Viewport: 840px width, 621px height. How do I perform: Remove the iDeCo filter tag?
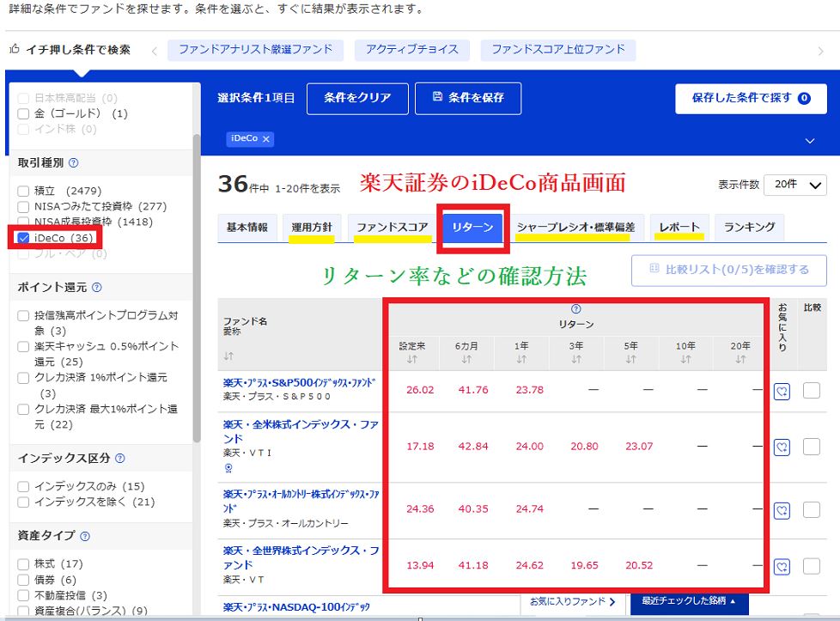267,139
